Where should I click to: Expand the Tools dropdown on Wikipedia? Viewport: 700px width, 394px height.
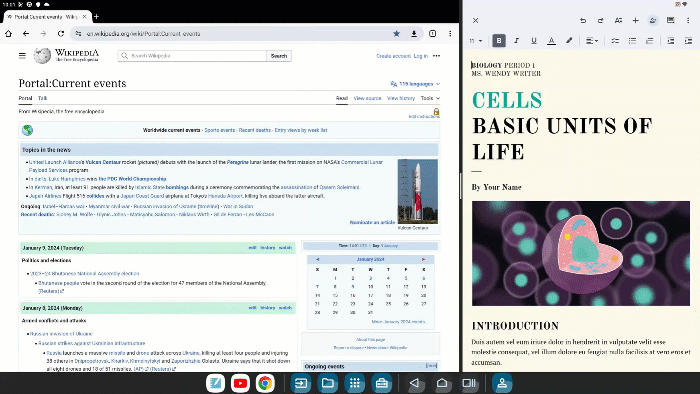pos(430,98)
